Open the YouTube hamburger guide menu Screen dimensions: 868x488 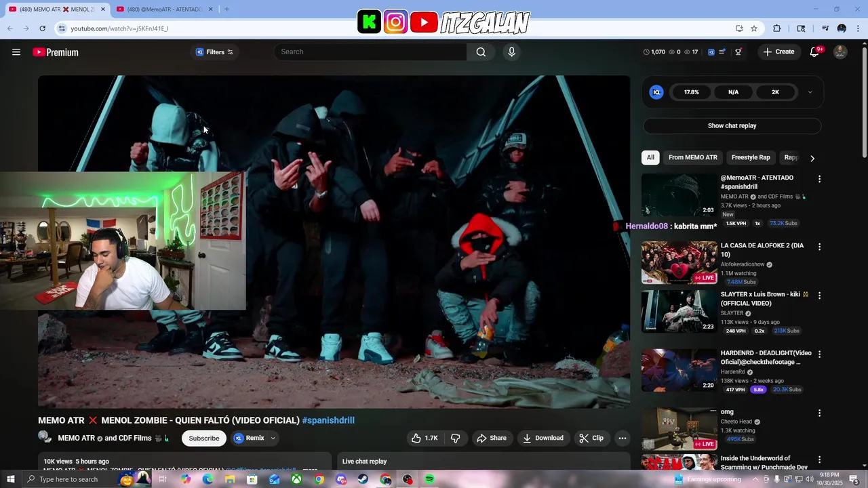point(16,52)
